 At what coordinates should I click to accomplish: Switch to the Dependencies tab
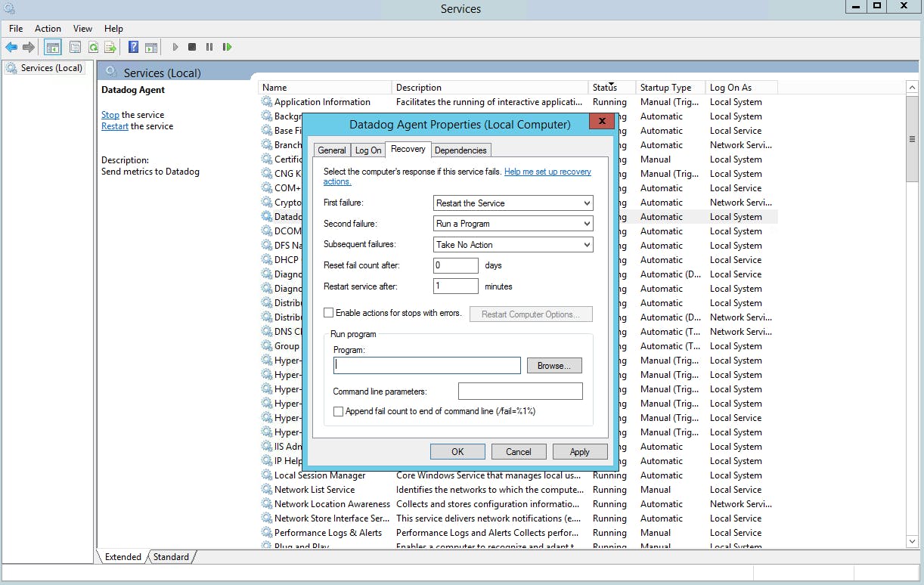point(461,150)
